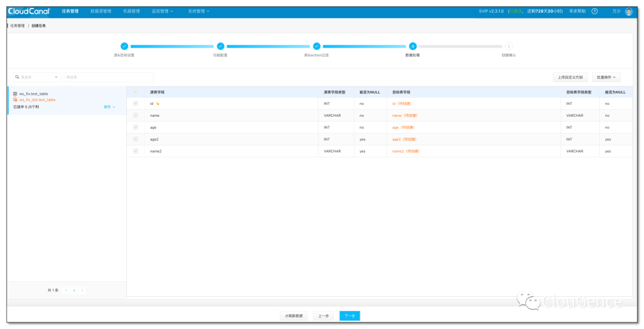Image resolution: width=644 pixels, height=329 pixels.
Task: Click the 寻求帮助 link
Action: point(577,11)
